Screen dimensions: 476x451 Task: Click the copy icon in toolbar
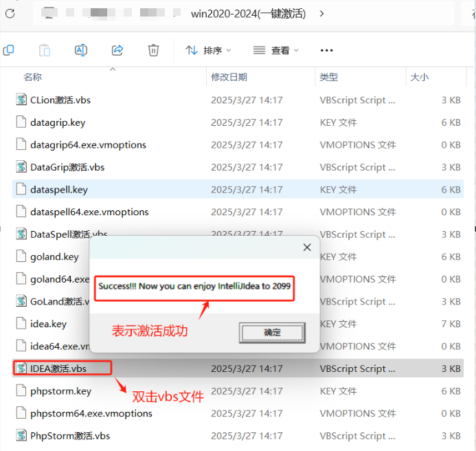[x=8, y=50]
